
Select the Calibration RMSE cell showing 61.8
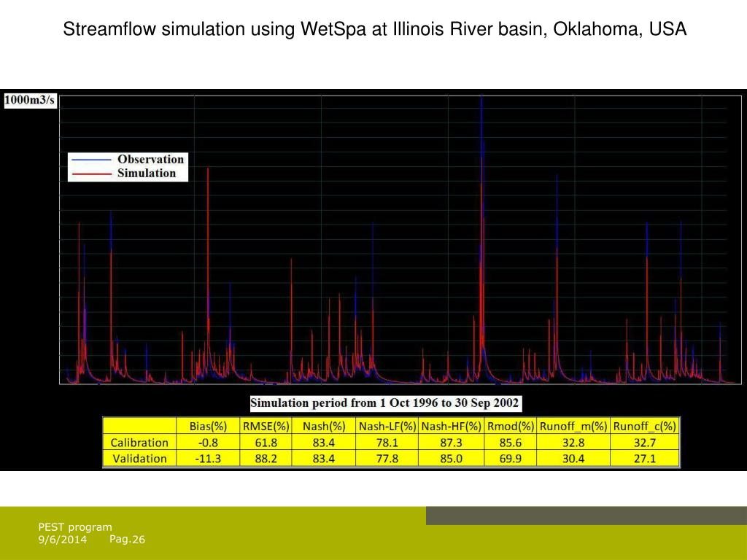(x=266, y=443)
